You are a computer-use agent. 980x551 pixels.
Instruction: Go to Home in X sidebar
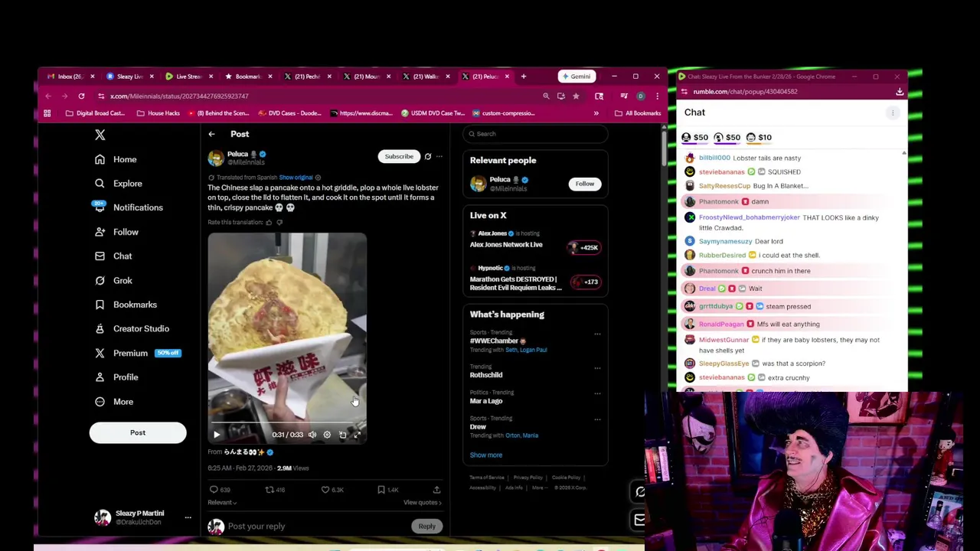coord(116,159)
